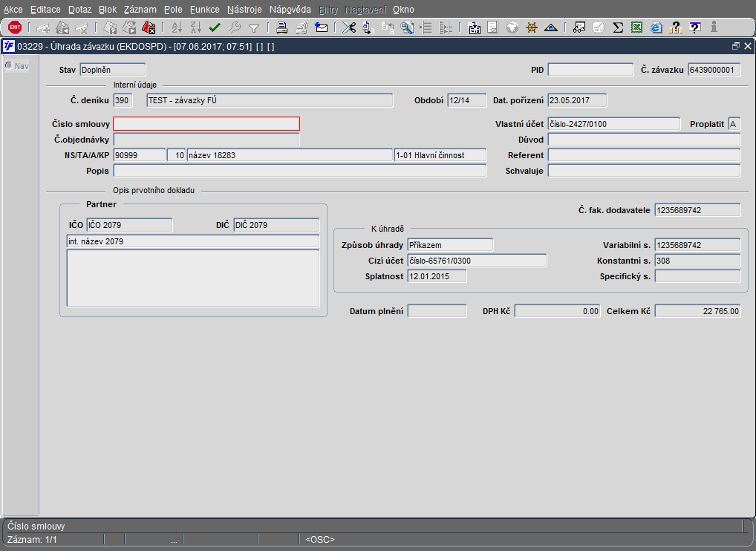756x551 pixels.
Task: Click the Období field 12/14
Action: 466,100
